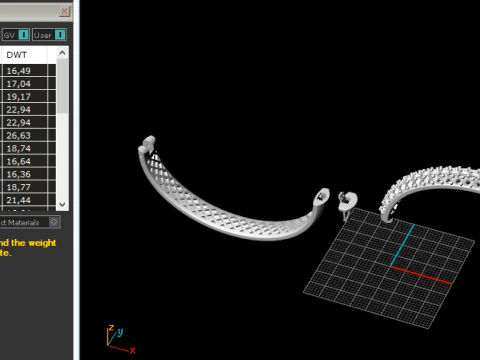Click the materials list scrollbar thumb
Screen dimensions: 480x360
point(62,86)
